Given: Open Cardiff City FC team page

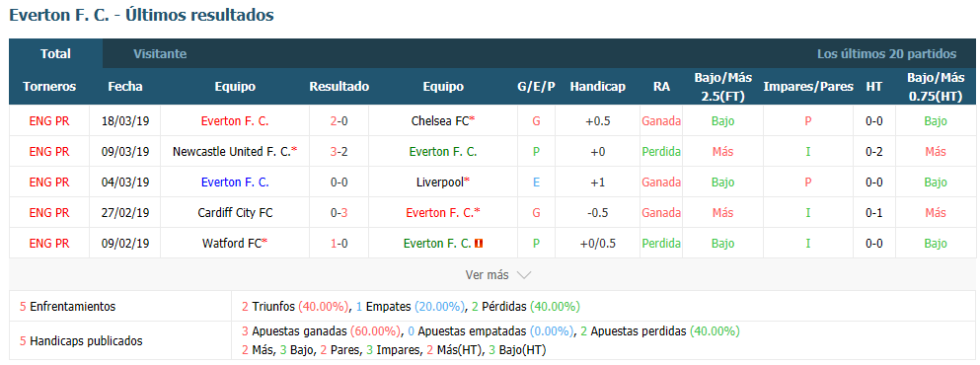Looking at the screenshot, I should click(x=234, y=212).
